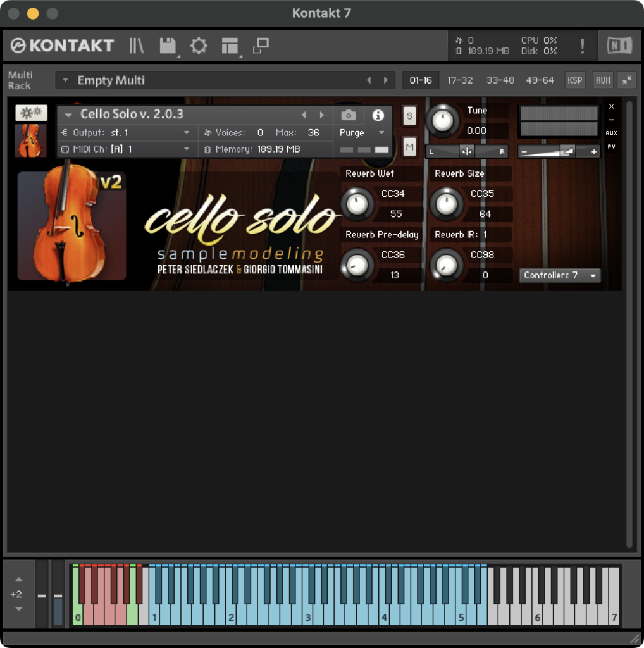Viewport: 644px width, 648px height.
Task: Open the instrument info icon
Action: click(x=378, y=115)
